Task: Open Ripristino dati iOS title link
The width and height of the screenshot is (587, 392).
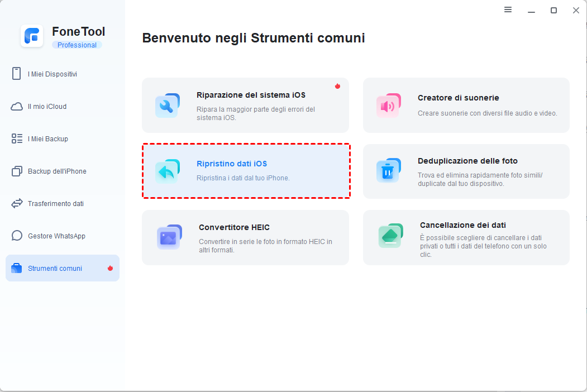Action: 232,164
